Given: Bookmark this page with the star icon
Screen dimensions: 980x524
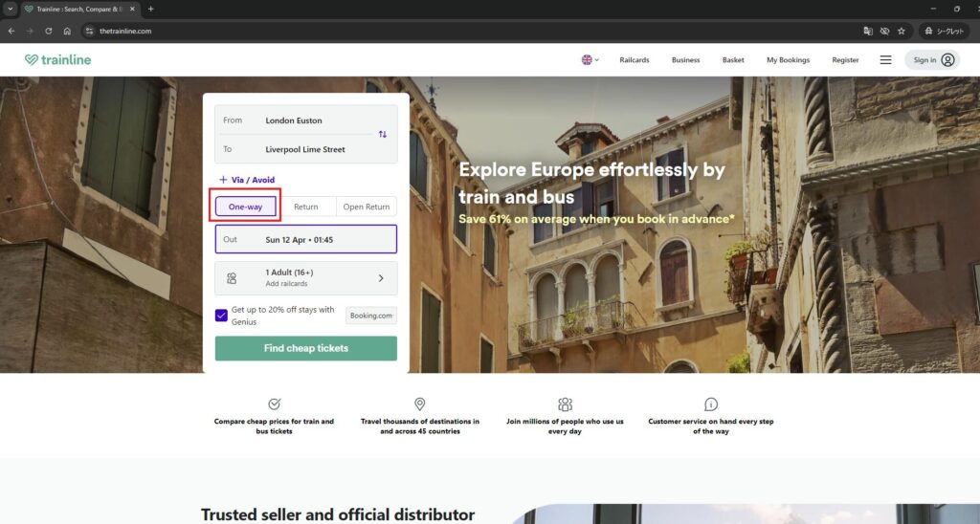Looking at the screenshot, I should (902, 31).
